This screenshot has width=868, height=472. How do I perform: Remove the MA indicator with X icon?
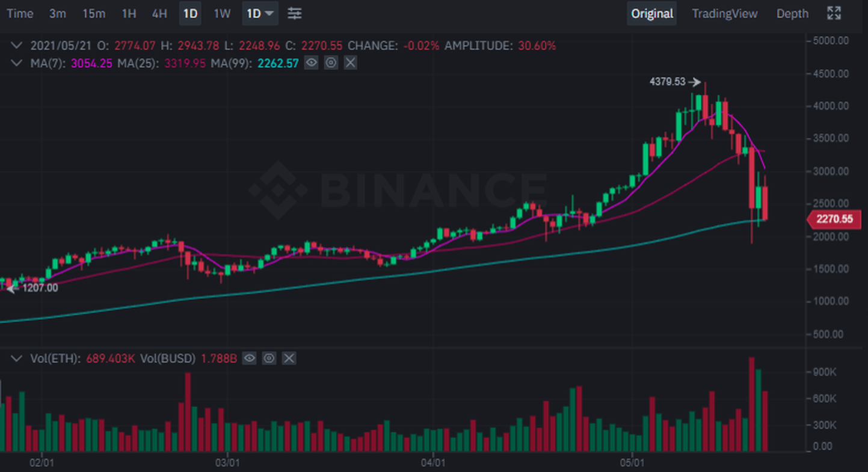click(351, 63)
